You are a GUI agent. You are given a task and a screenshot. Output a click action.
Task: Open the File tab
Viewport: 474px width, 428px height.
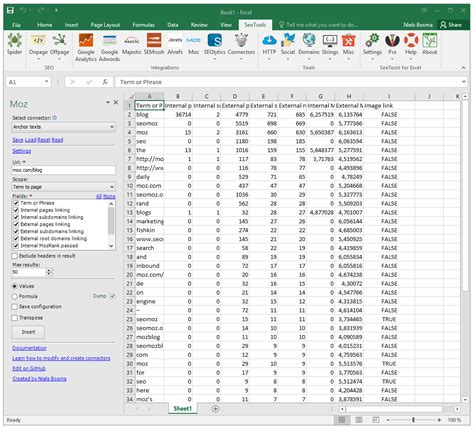pyautogui.click(x=16, y=25)
